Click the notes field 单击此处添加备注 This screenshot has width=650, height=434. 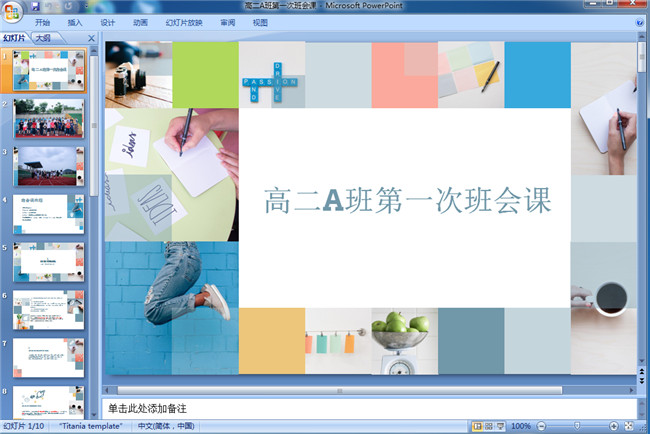point(370,409)
